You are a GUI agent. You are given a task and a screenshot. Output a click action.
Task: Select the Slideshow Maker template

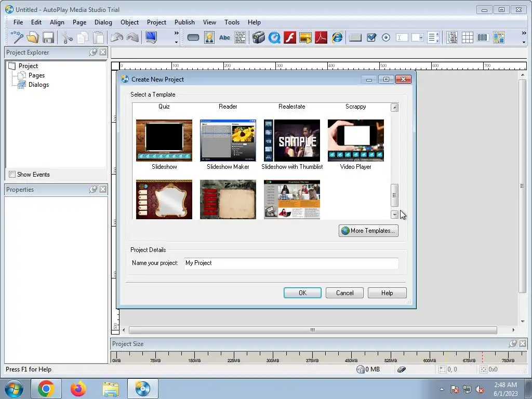pyautogui.click(x=228, y=140)
